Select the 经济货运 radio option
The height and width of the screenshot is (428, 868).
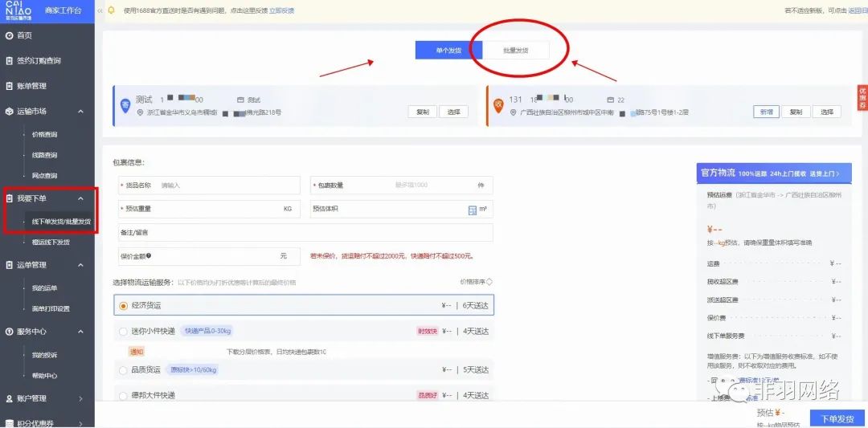click(x=123, y=305)
